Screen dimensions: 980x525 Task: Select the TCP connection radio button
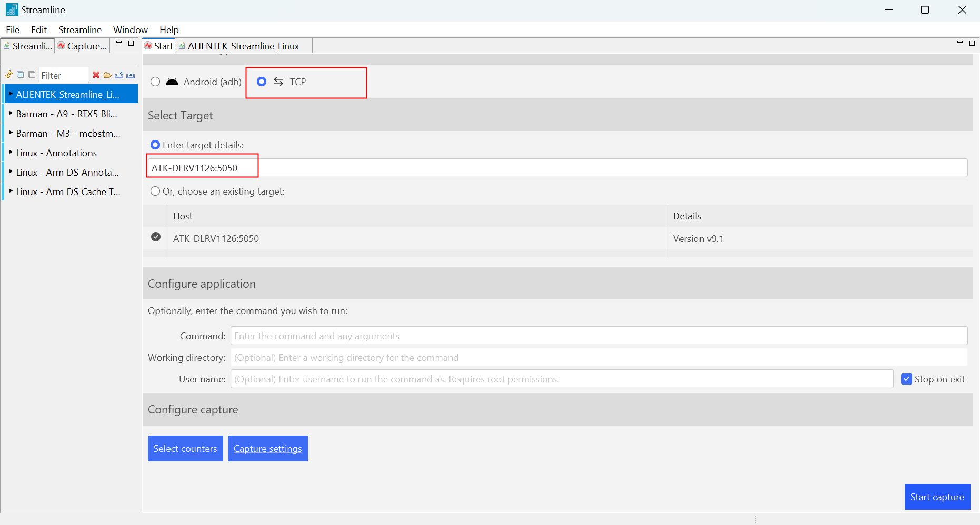point(262,82)
